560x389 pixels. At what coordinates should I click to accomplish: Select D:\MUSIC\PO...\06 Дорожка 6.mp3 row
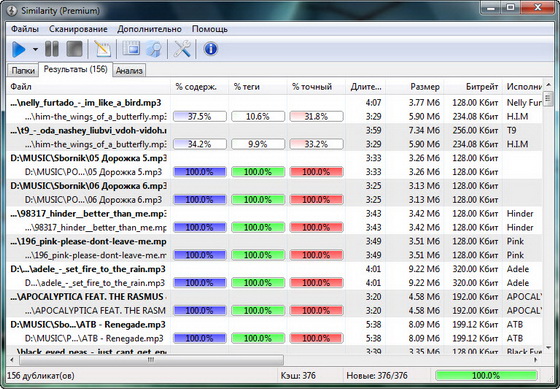274,200
